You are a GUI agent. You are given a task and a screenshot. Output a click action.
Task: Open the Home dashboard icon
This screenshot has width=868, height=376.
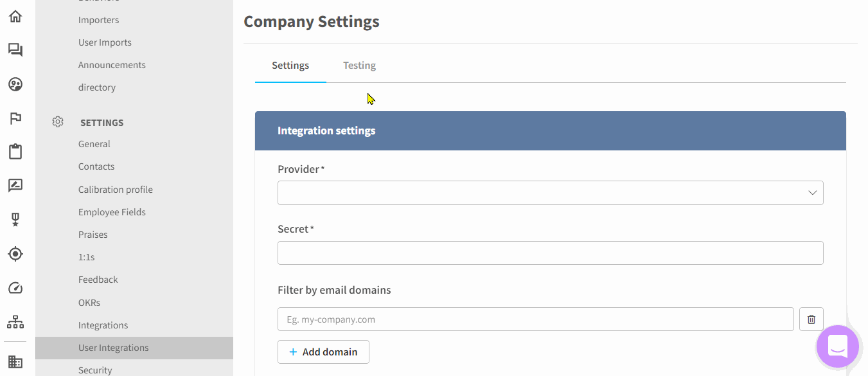tap(15, 15)
